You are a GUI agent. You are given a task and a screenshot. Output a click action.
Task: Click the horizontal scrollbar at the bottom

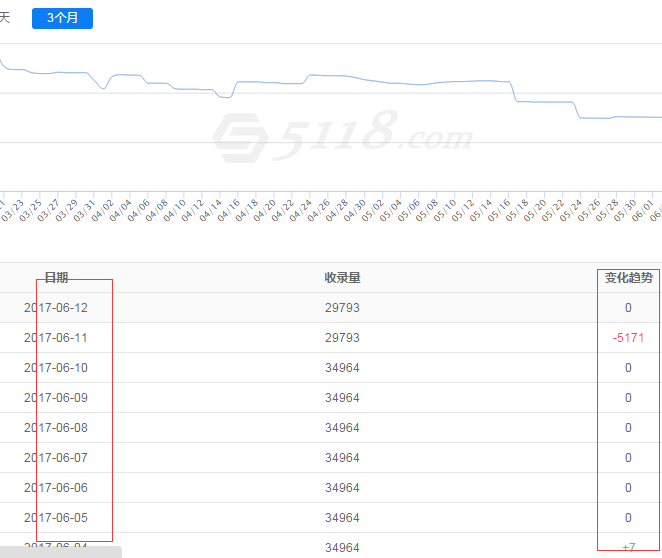pyautogui.click(x=60, y=552)
